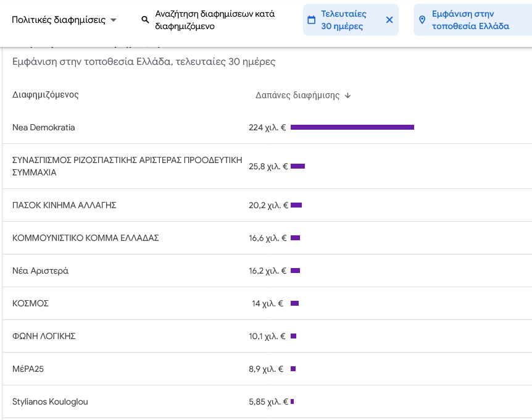Open the ΜέΡΑ25 advertiser row
Viewport: 532px width, 420px height.
pyautogui.click(x=267, y=369)
